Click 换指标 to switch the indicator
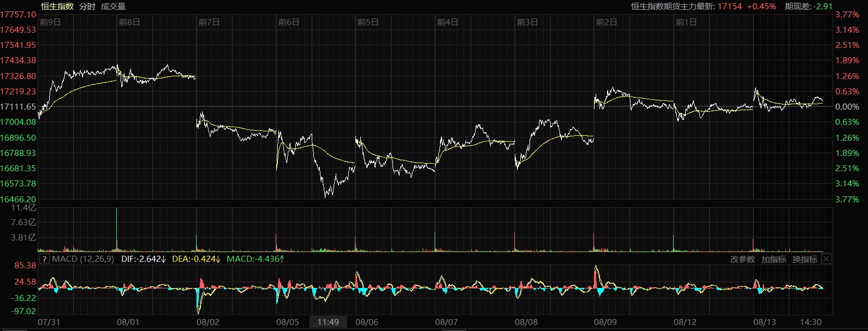868x331 pixels. coord(805,260)
